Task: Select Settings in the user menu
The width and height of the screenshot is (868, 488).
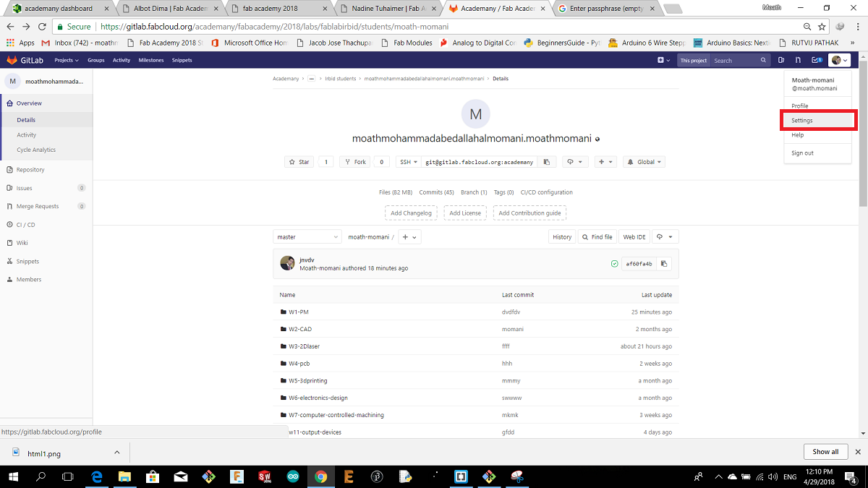Action: coord(802,120)
